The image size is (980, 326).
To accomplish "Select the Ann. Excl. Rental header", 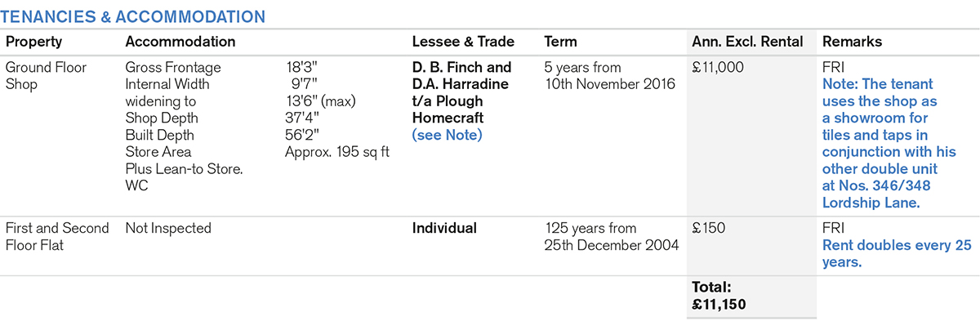I will tap(747, 42).
